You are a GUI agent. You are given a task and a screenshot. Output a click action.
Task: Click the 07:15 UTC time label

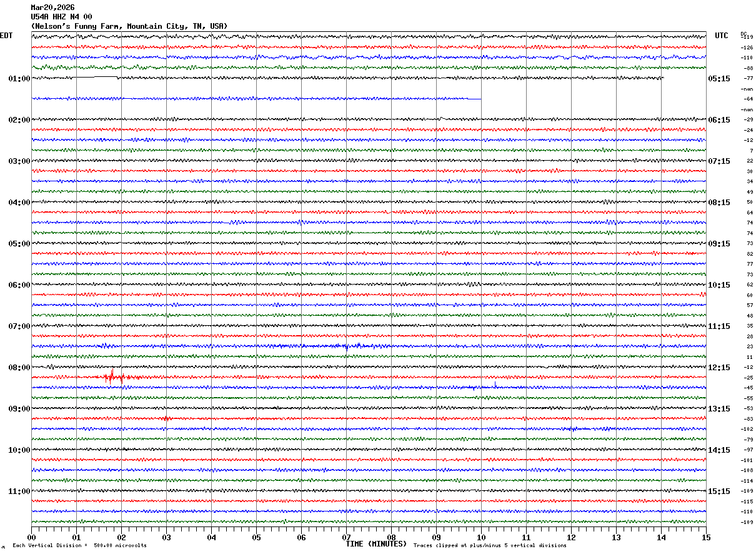[719, 161]
